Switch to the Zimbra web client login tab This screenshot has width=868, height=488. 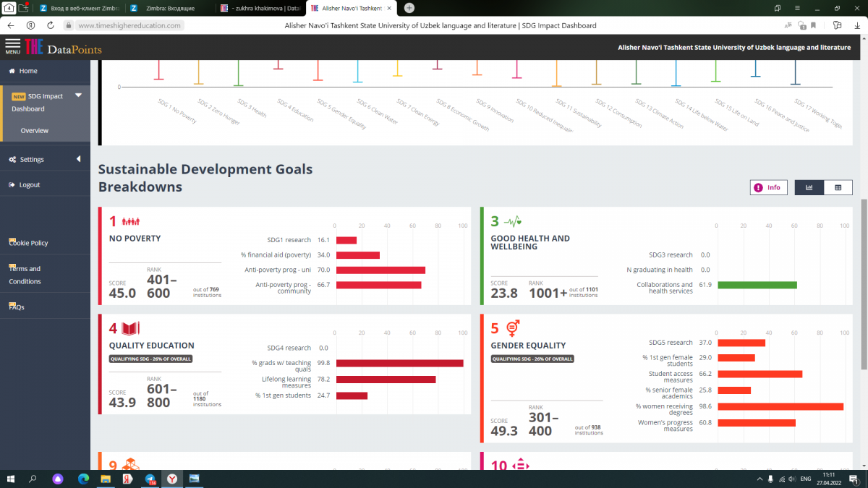click(x=80, y=8)
